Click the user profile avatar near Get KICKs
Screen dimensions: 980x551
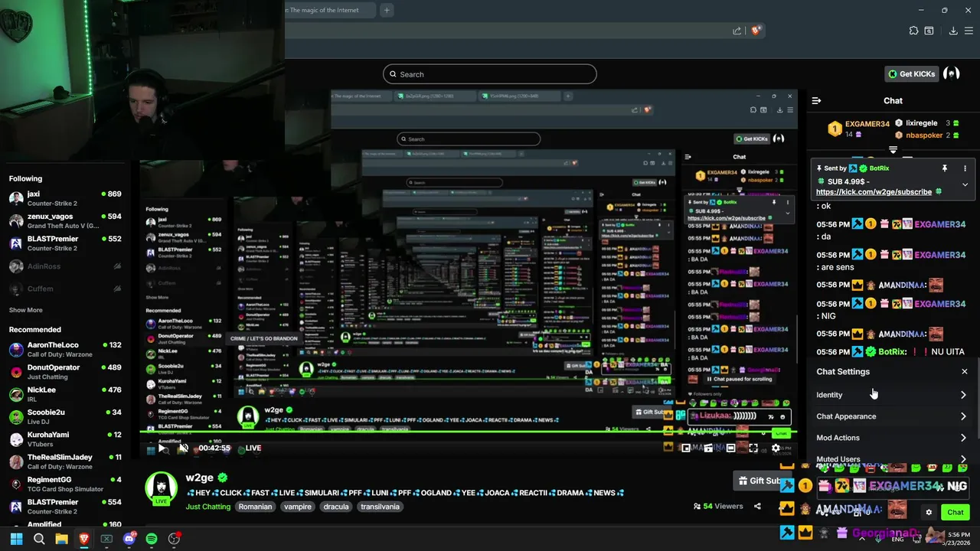(x=951, y=73)
